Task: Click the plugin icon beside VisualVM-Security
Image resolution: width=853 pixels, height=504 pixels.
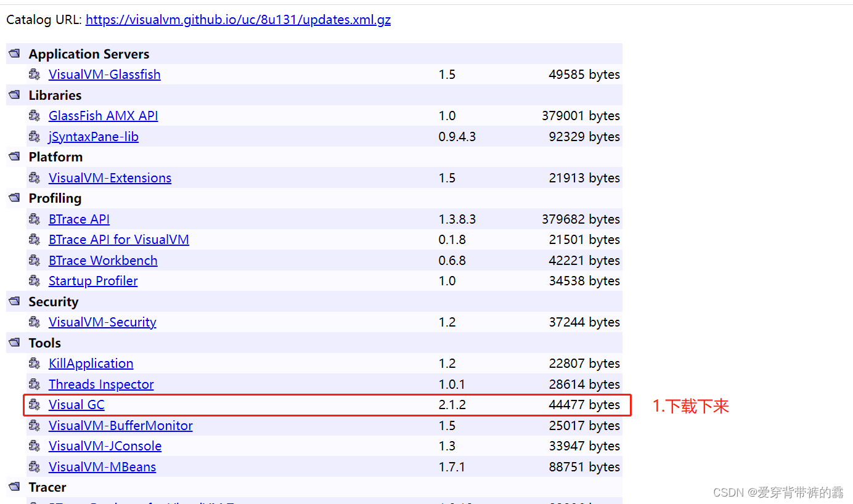Action: pyautogui.click(x=35, y=322)
